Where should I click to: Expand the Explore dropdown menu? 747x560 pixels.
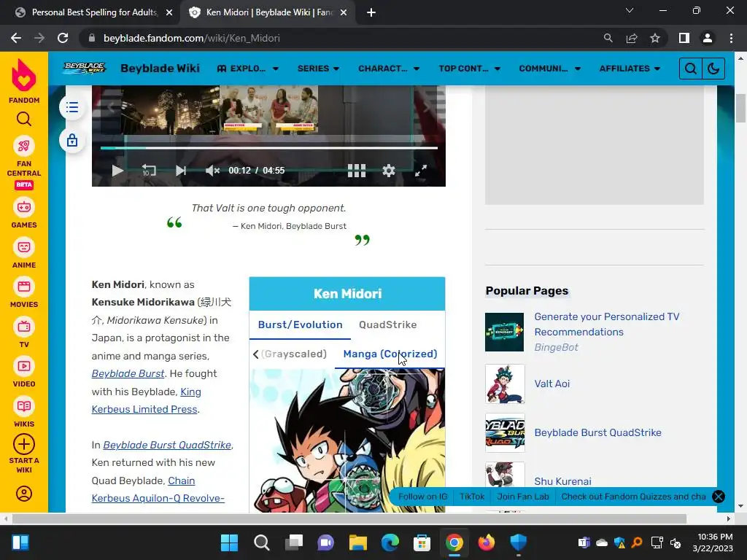[248, 69]
